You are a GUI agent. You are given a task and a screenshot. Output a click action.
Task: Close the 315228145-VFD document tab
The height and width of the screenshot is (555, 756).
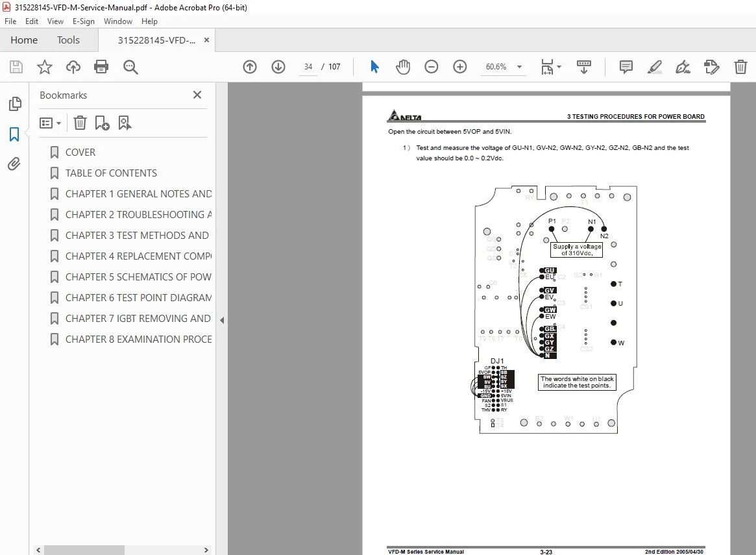coord(206,40)
